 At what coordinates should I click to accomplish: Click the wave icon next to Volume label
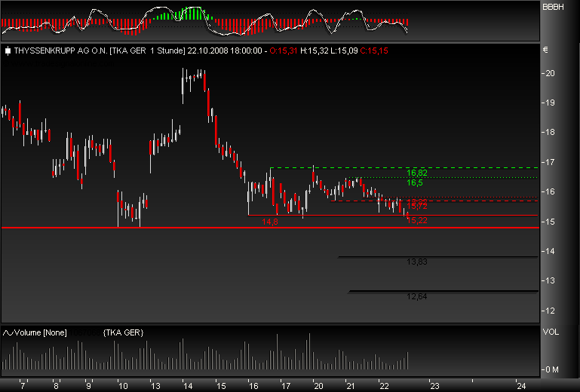(x=8, y=332)
